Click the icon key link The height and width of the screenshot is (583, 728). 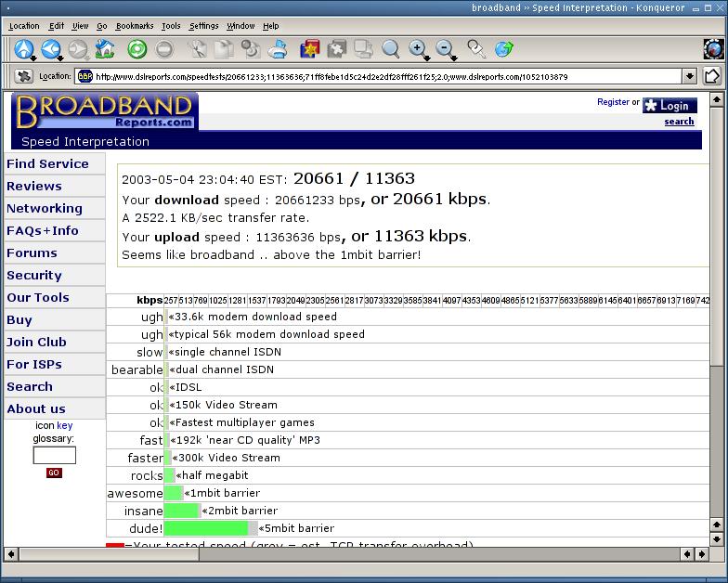pos(65,425)
